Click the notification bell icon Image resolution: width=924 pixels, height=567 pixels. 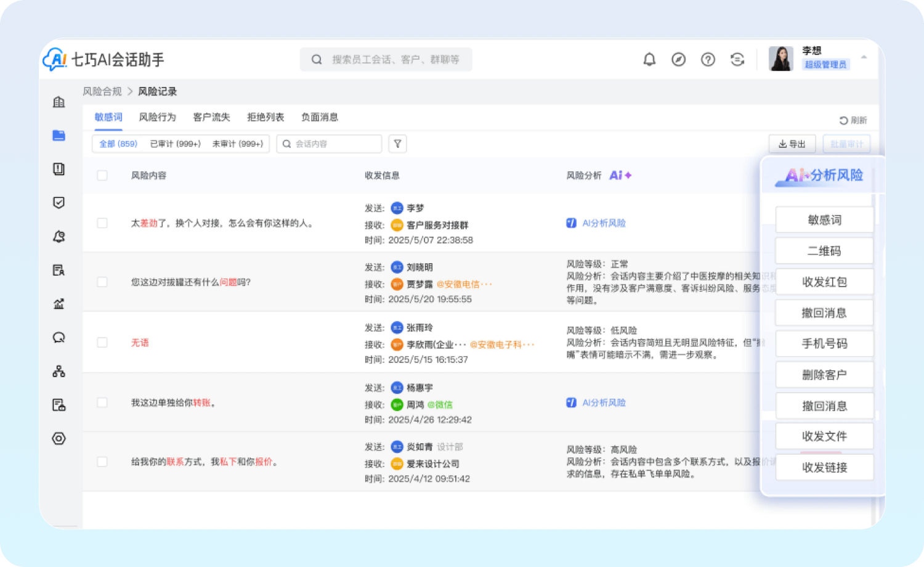pos(649,60)
